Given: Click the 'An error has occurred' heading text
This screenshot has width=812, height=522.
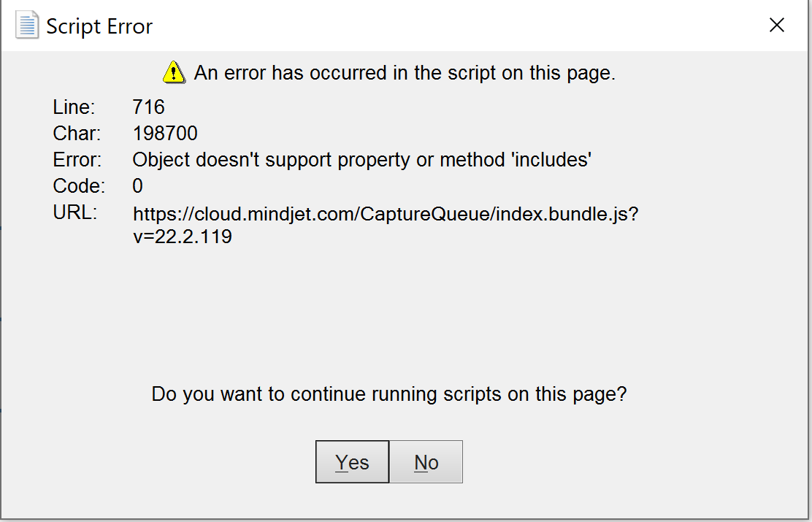Looking at the screenshot, I should click(405, 73).
